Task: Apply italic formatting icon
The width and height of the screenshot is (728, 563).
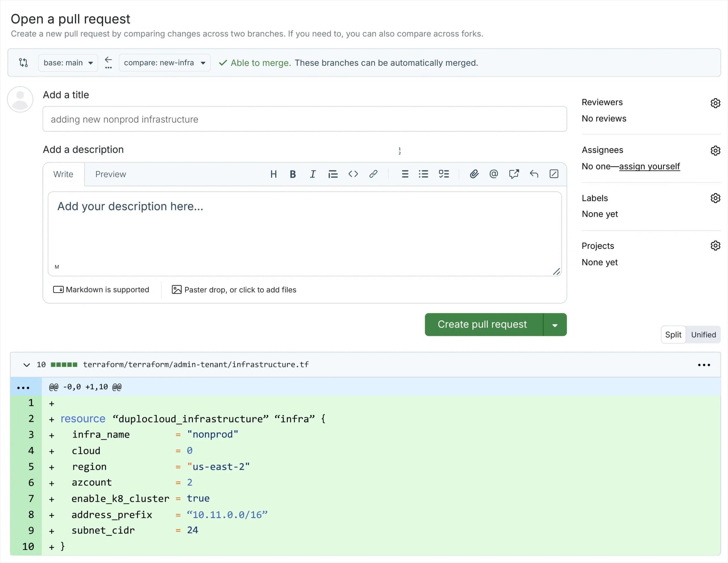Action: 312,174
